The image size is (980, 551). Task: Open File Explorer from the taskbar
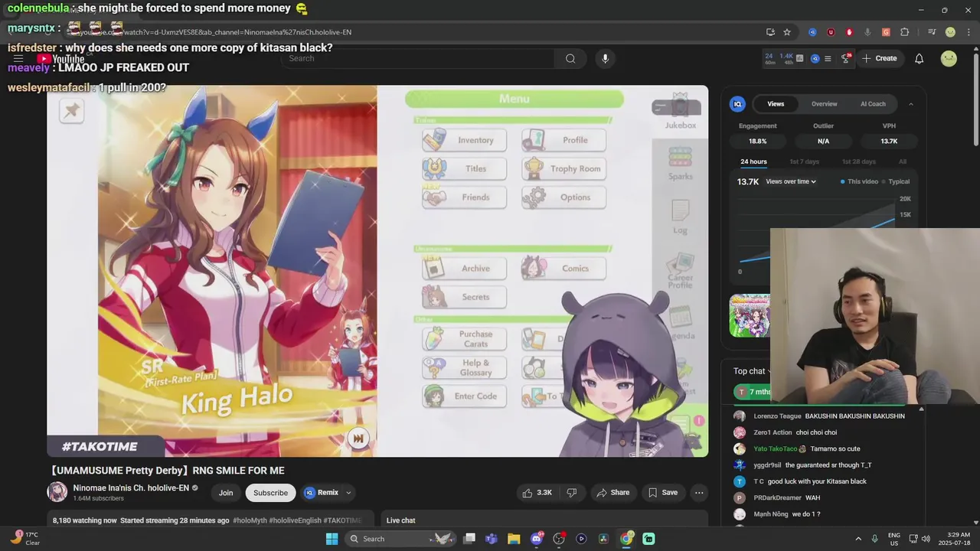click(514, 539)
